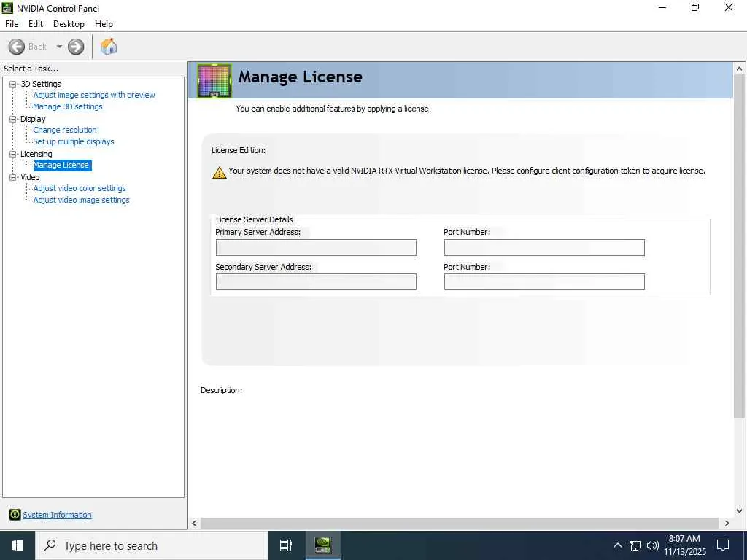
Task: Click the NVIDIA Control Panel title icon
Action: tap(7, 8)
